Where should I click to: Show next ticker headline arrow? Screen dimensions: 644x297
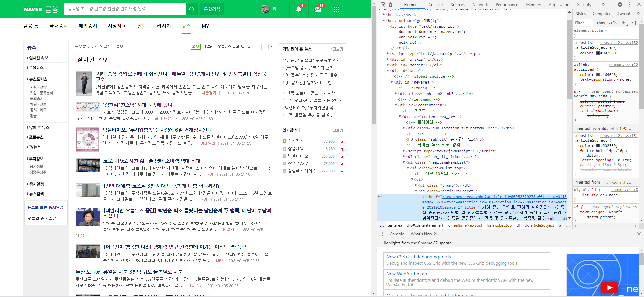click(x=271, y=47)
